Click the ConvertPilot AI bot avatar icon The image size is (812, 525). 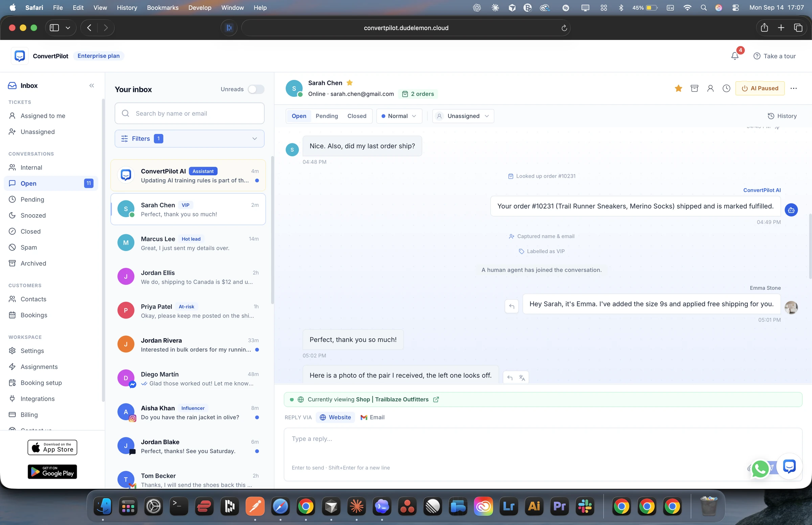[x=791, y=210]
